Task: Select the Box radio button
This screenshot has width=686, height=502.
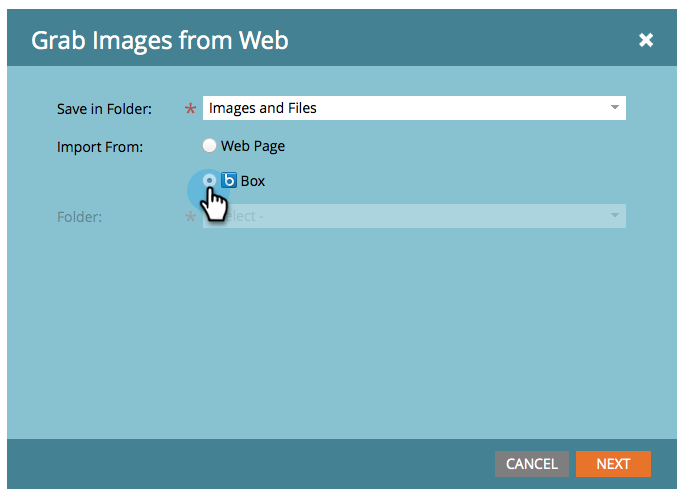Action: pos(209,180)
